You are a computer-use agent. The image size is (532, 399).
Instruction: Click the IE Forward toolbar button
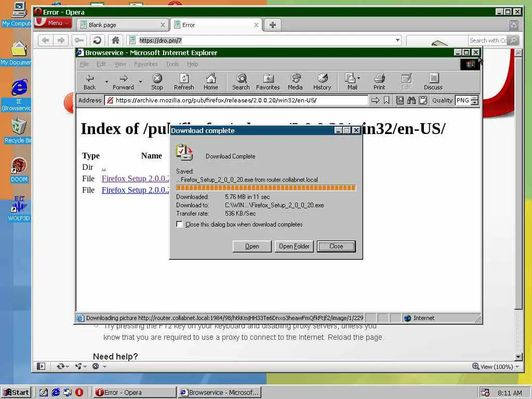[123, 82]
